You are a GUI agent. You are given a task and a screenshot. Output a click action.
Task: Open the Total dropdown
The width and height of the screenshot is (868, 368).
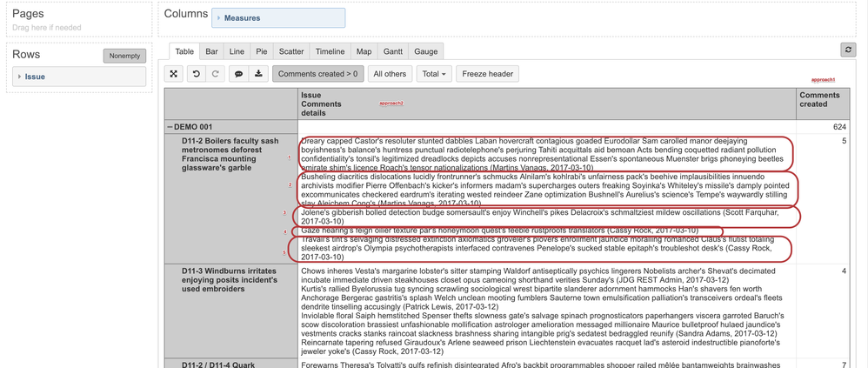click(435, 74)
